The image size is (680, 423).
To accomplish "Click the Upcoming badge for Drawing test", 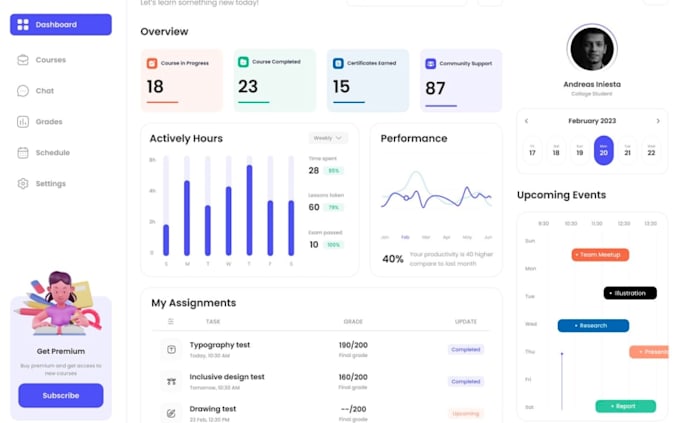I will tap(466, 413).
